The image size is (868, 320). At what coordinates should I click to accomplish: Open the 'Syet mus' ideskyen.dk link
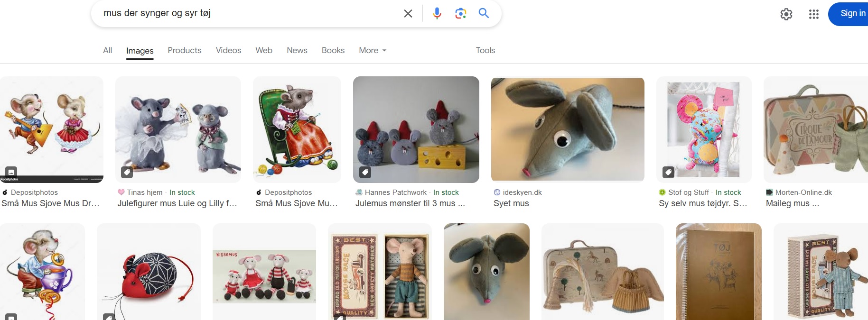pyautogui.click(x=511, y=203)
